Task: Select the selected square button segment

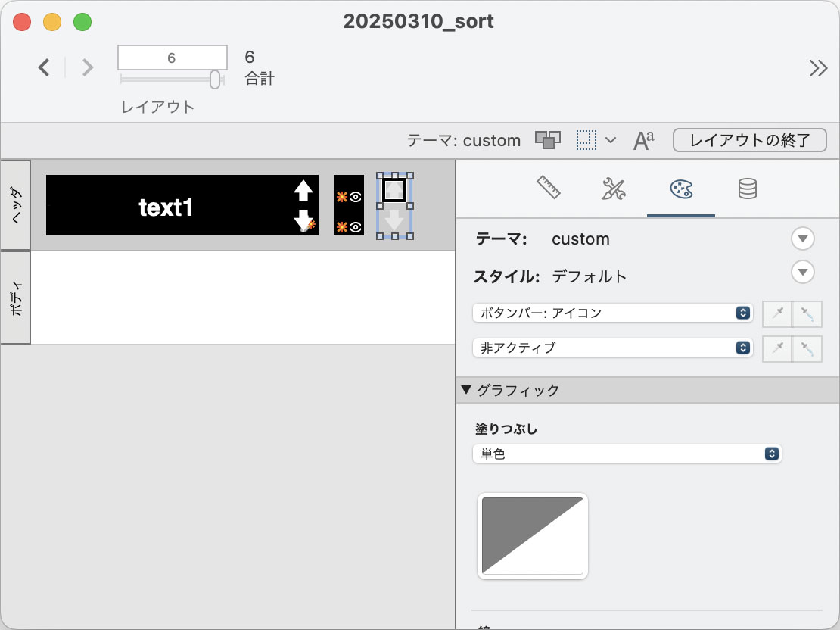Action: [x=395, y=190]
